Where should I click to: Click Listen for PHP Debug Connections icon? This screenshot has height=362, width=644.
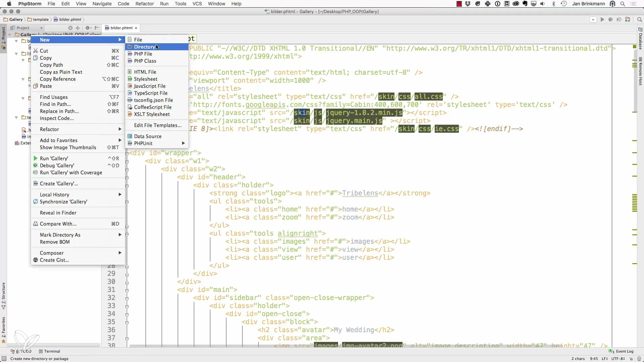pyautogui.click(x=628, y=20)
